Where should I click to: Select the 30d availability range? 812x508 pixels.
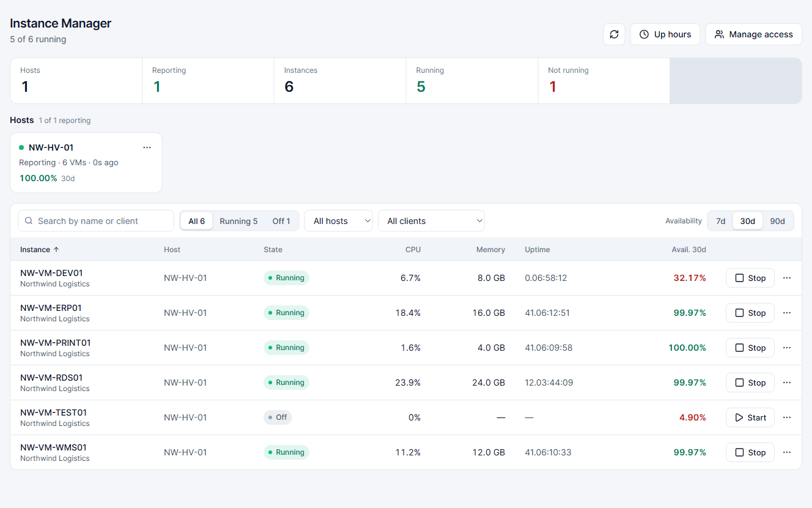748,221
